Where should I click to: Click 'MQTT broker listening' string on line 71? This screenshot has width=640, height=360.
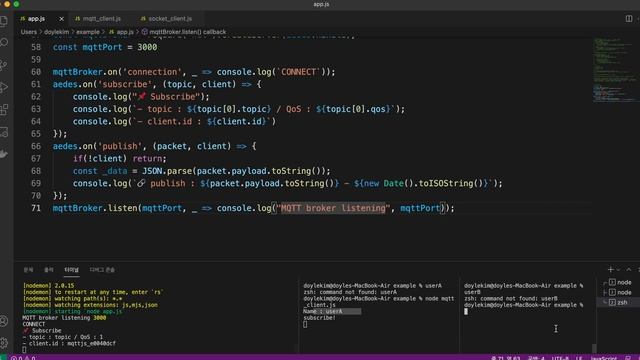(x=333, y=208)
